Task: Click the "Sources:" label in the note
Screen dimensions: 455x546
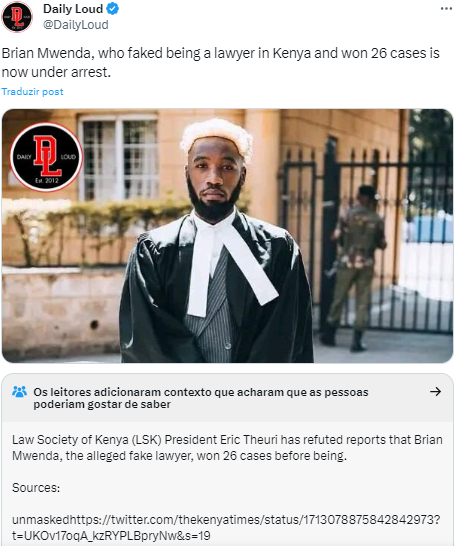Action: pos(36,488)
